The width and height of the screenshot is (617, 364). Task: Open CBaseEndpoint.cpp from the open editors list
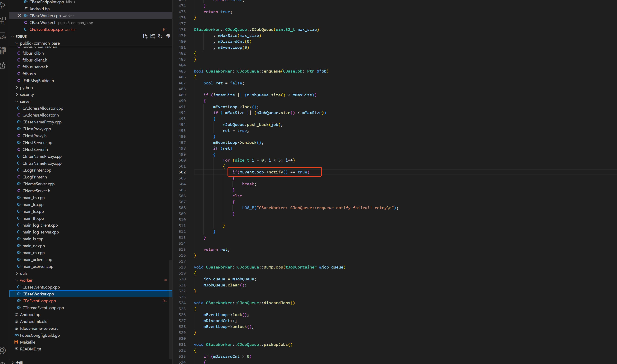(91, 2)
